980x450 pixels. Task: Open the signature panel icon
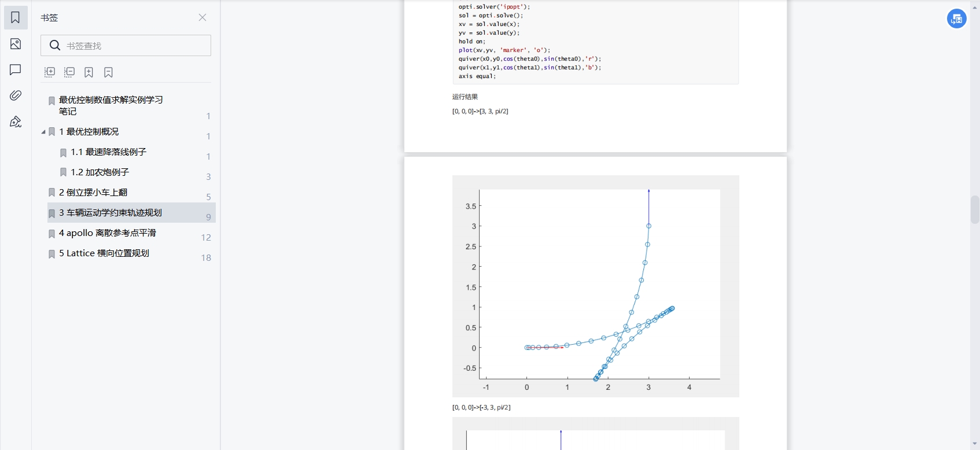[x=16, y=121]
